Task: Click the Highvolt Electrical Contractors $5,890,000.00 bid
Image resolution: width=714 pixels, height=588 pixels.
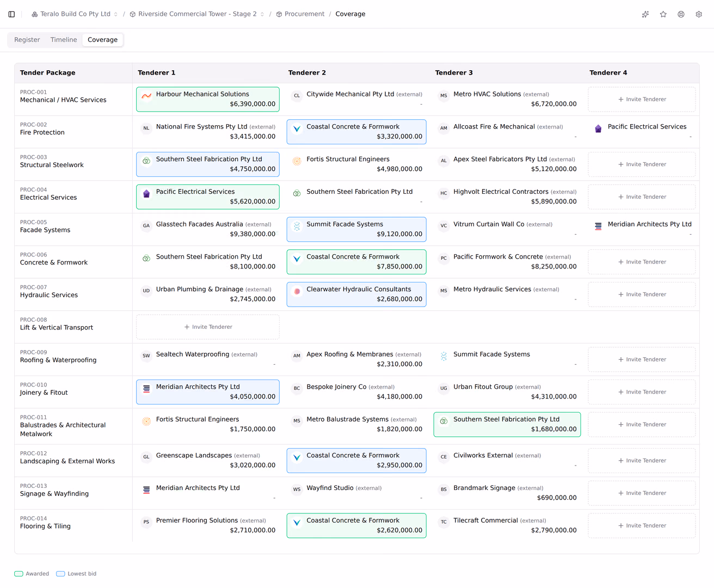Action: pos(507,197)
